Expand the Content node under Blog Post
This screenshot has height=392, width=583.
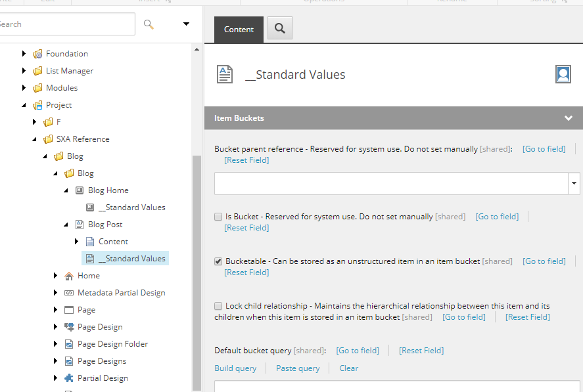[76, 242]
